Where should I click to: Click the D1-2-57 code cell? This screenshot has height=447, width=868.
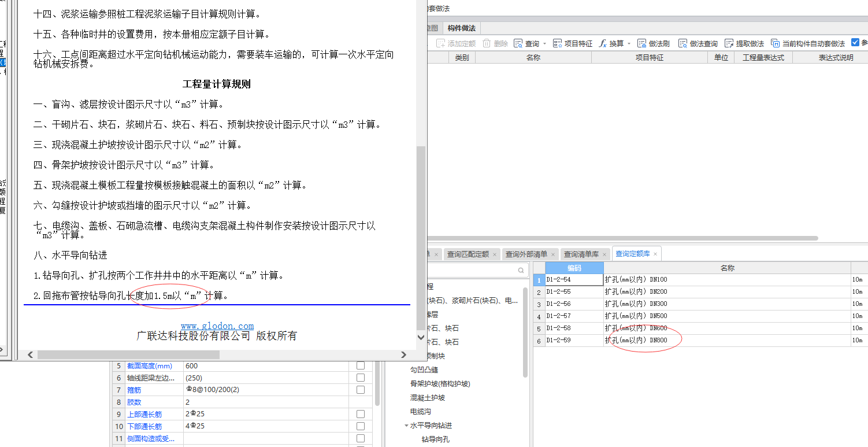point(574,316)
